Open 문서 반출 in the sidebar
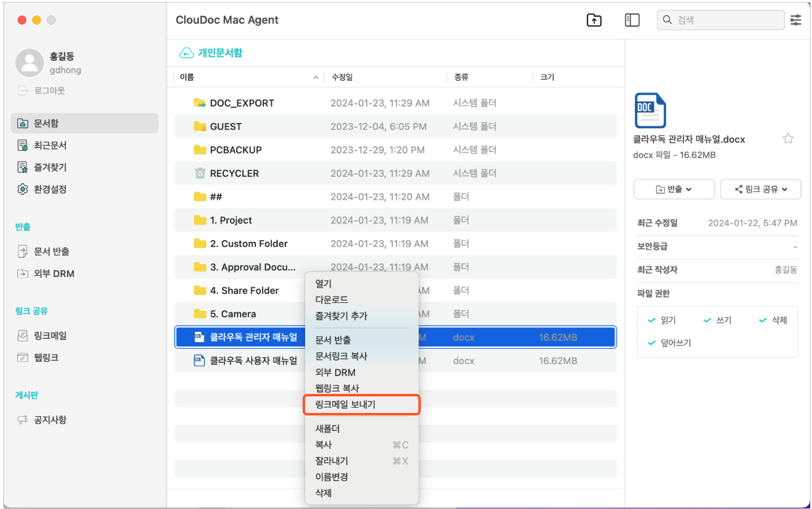The image size is (812, 509). (x=43, y=251)
